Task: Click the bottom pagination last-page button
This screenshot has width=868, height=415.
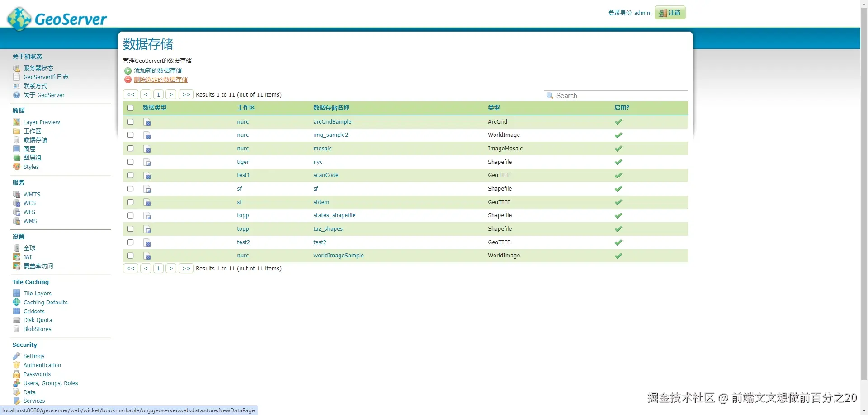Action: [186, 269]
